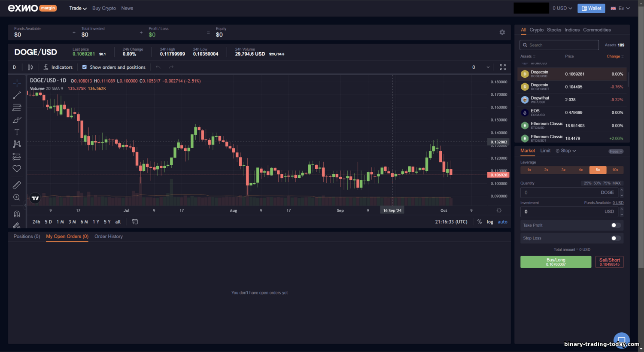Image resolution: width=644 pixels, height=352 pixels.
Task: Enable the Take Profit toggle
Action: [616, 225]
